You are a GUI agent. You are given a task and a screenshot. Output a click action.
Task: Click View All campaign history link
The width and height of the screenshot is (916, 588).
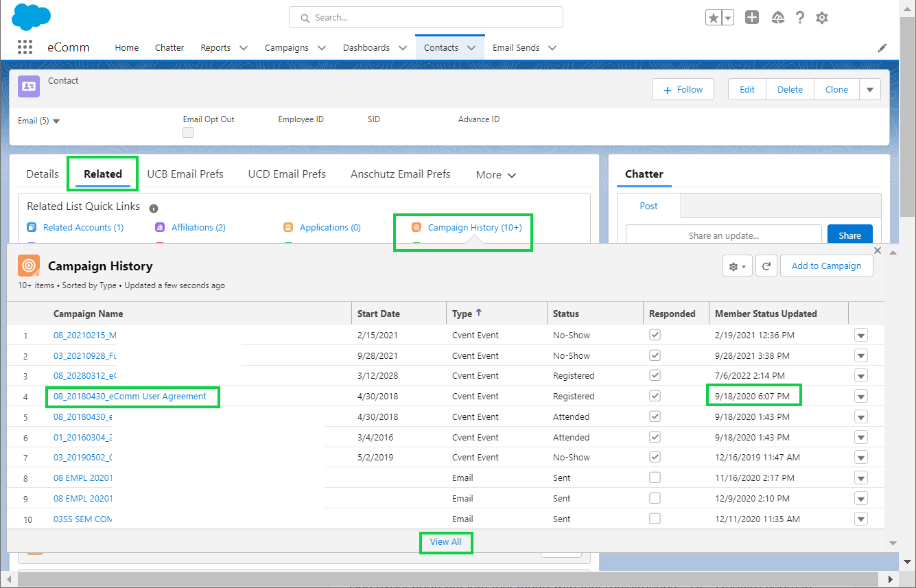coord(446,542)
